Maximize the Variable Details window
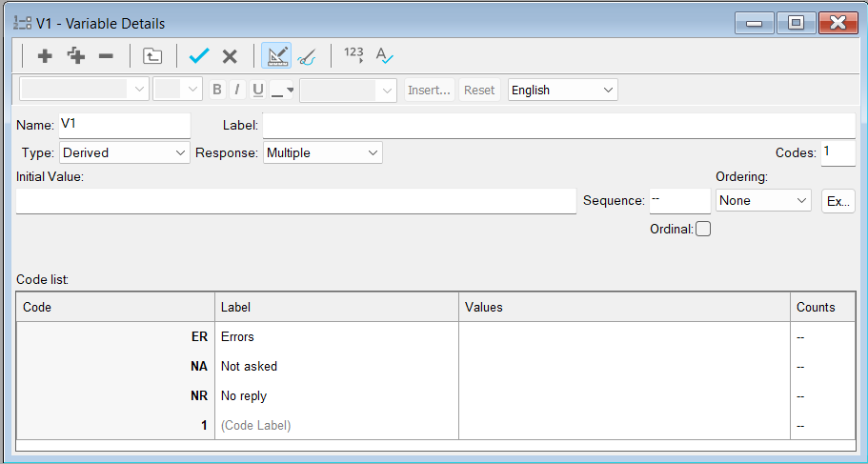Image resolution: width=868 pixels, height=464 pixels. [796, 23]
